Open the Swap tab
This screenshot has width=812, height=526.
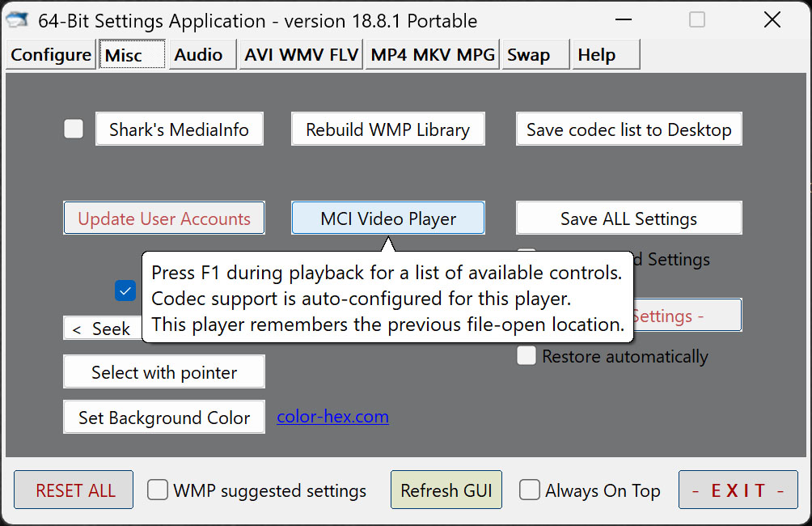click(x=528, y=55)
